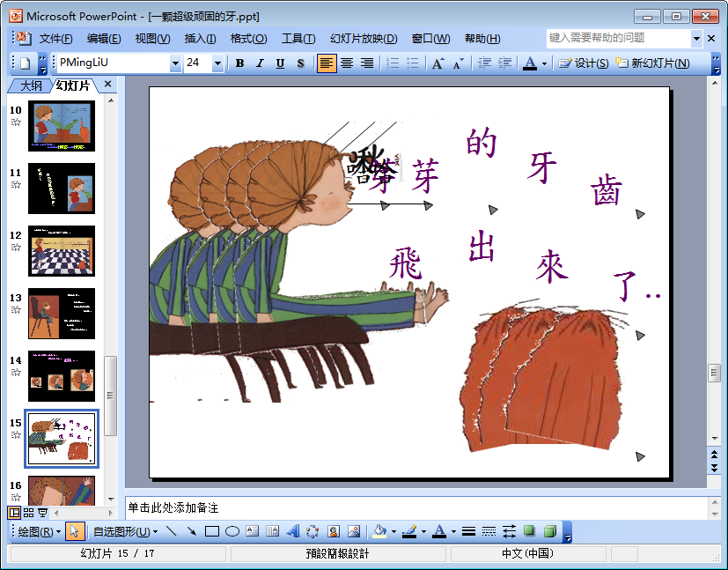
Task: Insert a vertical text box
Action: point(273,531)
